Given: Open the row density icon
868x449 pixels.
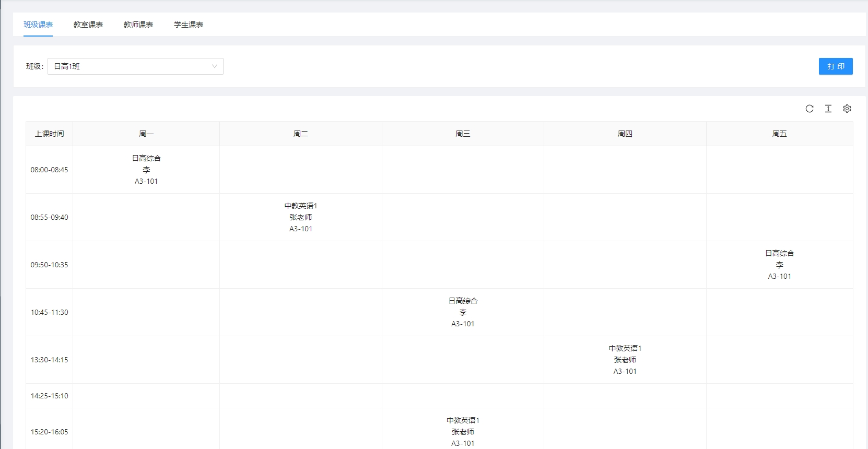Looking at the screenshot, I should tap(828, 109).
